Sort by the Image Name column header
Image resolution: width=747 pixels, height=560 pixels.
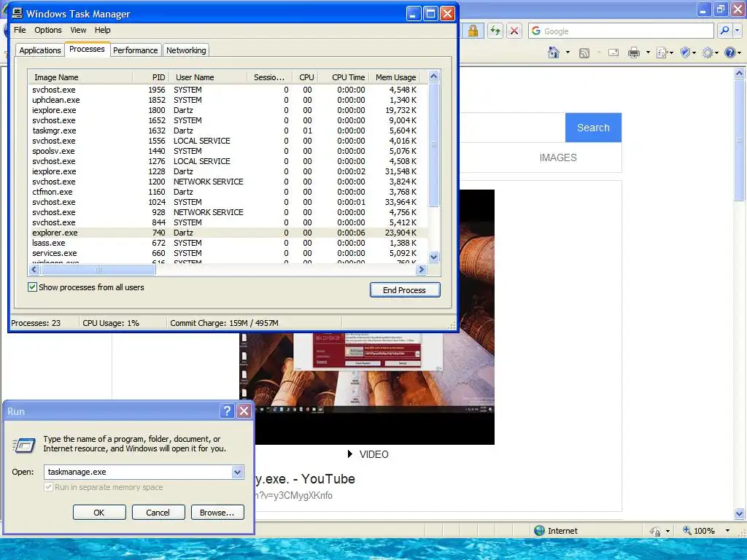click(x=80, y=77)
